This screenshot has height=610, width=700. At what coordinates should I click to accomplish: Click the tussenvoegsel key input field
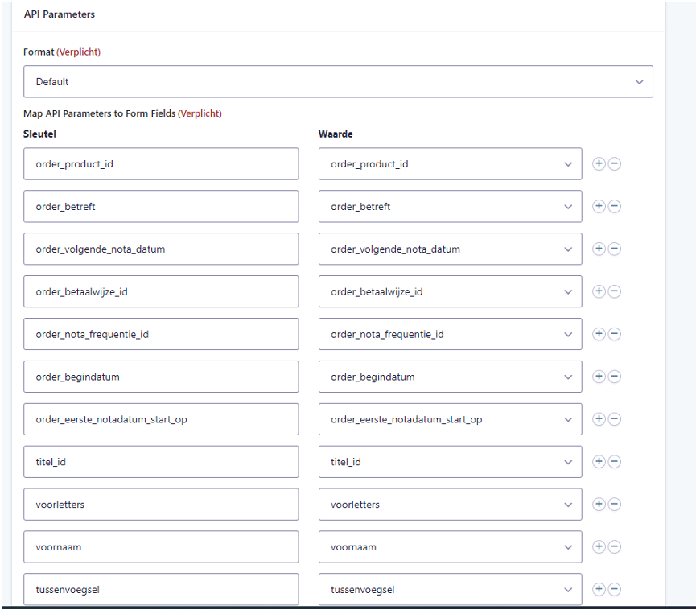click(x=161, y=590)
